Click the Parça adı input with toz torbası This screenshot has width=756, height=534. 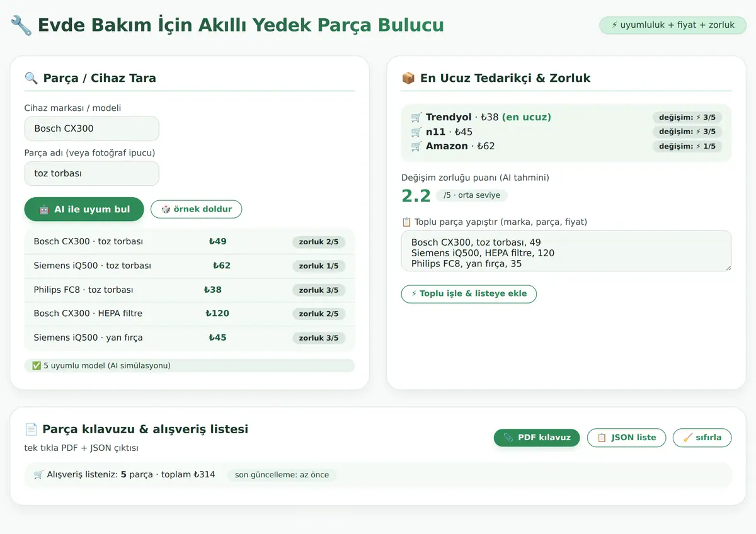(92, 173)
